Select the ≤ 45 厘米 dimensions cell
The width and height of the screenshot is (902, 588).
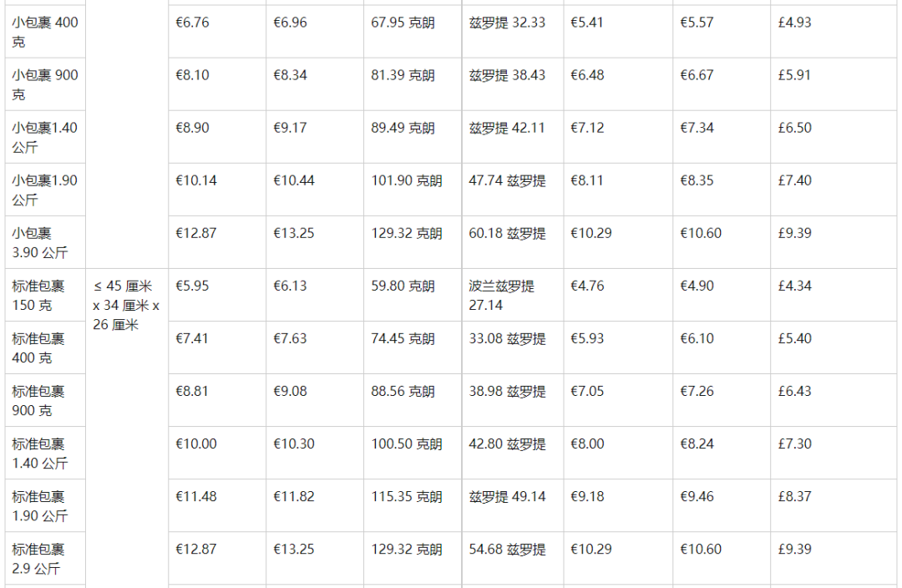[126, 305]
